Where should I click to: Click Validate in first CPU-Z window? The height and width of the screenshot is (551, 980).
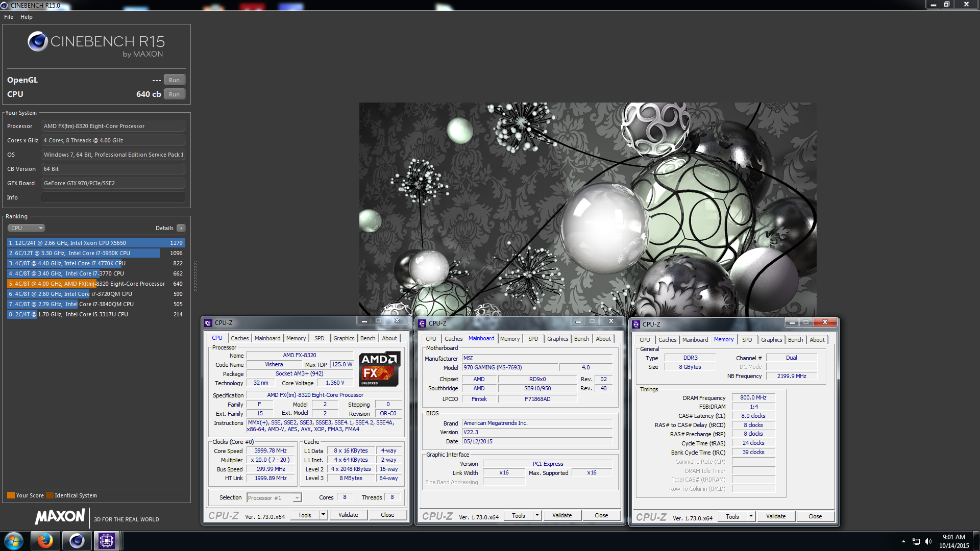348,515
